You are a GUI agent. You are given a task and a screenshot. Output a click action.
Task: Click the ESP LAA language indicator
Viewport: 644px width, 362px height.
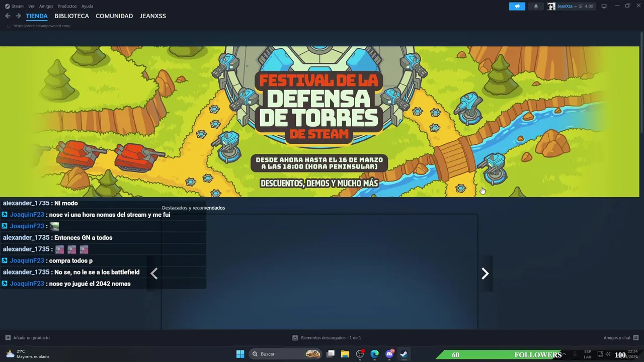coord(588,354)
